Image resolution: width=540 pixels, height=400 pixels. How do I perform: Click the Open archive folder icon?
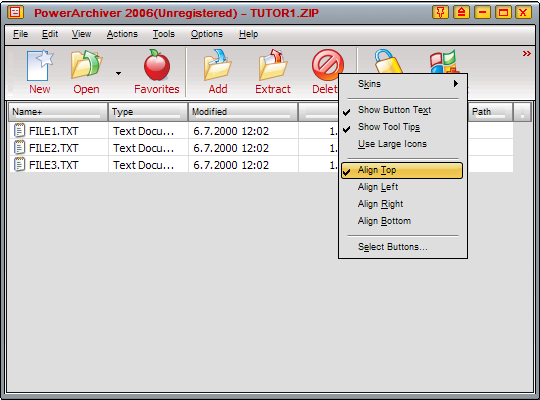(x=86, y=64)
